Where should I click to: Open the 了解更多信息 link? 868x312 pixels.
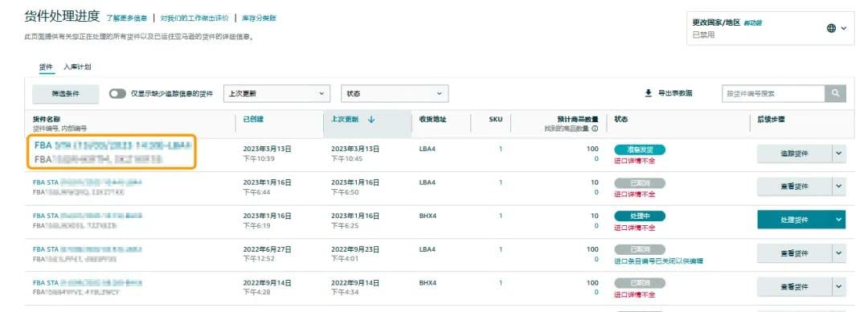click(x=127, y=18)
